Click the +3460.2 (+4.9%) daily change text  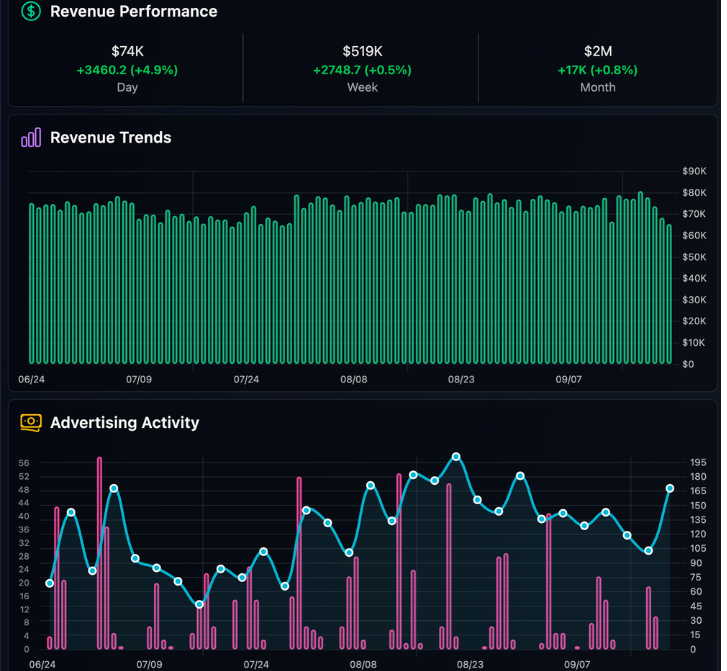coord(127,70)
